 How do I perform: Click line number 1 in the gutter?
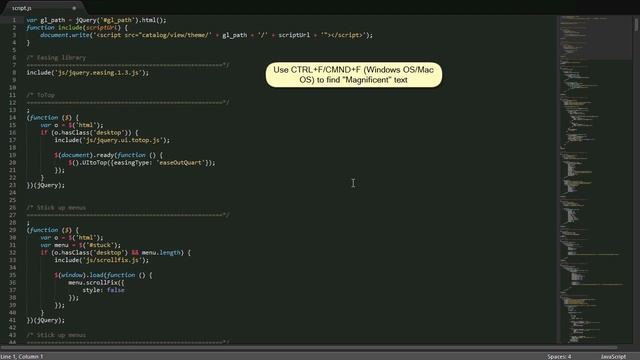coord(14,20)
